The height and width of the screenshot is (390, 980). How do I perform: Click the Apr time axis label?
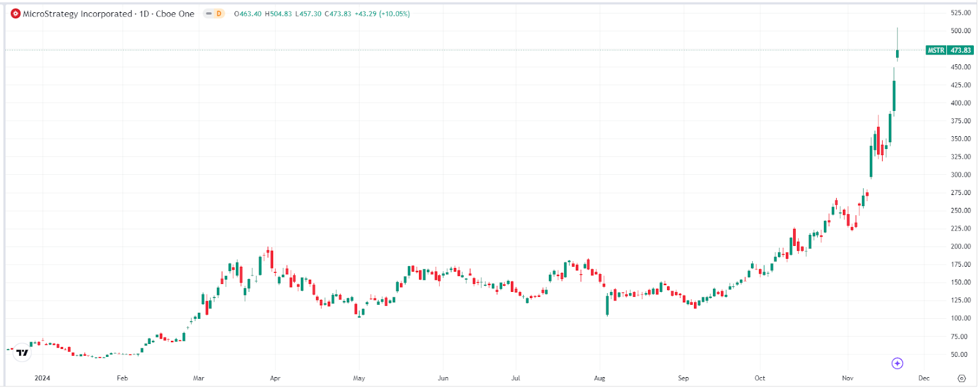(x=275, y=378)
